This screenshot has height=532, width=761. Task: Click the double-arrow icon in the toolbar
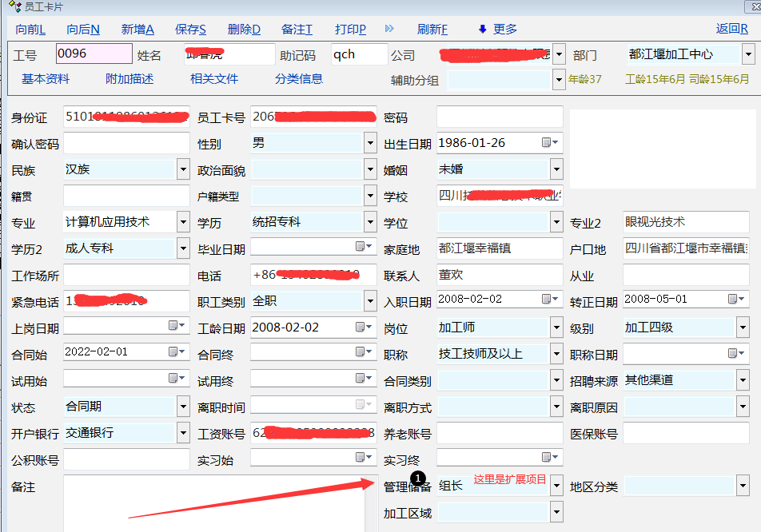pos(389,29)
